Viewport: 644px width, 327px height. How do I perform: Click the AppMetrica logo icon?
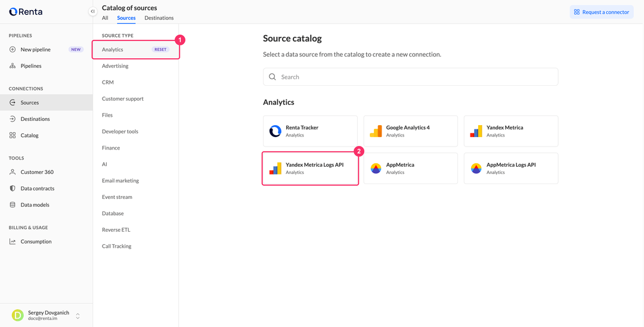pos(376,168)
